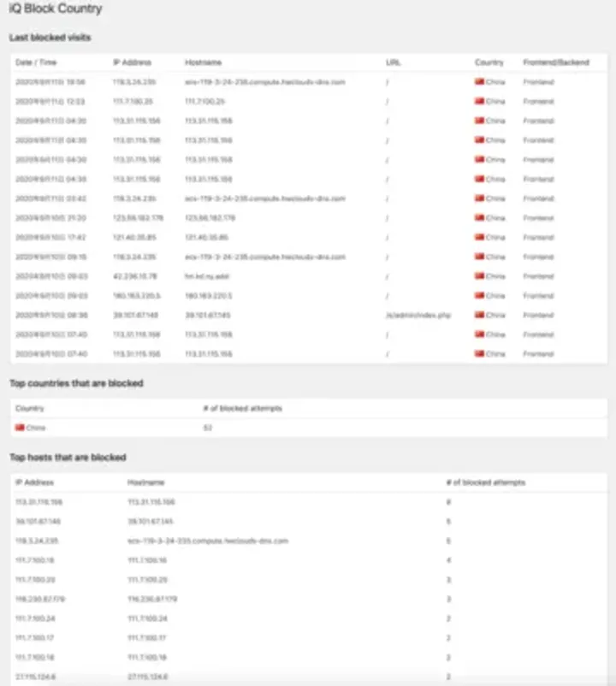The image size is (616, 686).
Task: Click Hostname header in Top hosts table
Action: coord(145,482)
